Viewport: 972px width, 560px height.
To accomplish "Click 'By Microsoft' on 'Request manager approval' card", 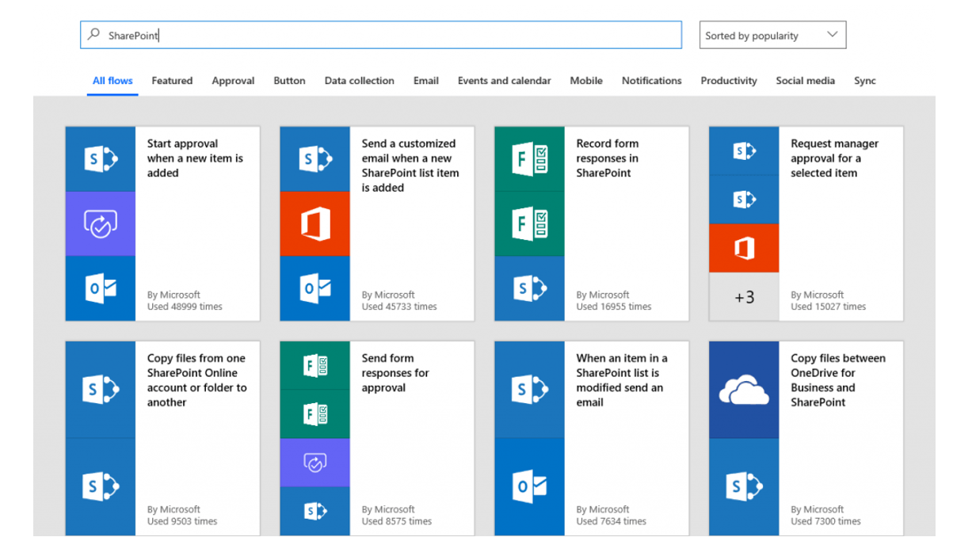I will [818, 295].
